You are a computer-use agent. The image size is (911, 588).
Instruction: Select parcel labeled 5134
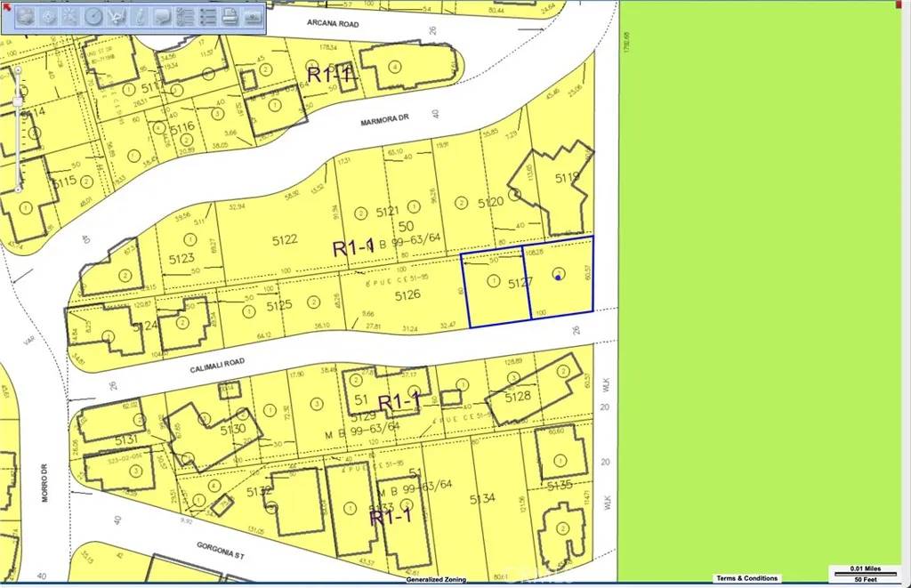(x=482, y=498)
